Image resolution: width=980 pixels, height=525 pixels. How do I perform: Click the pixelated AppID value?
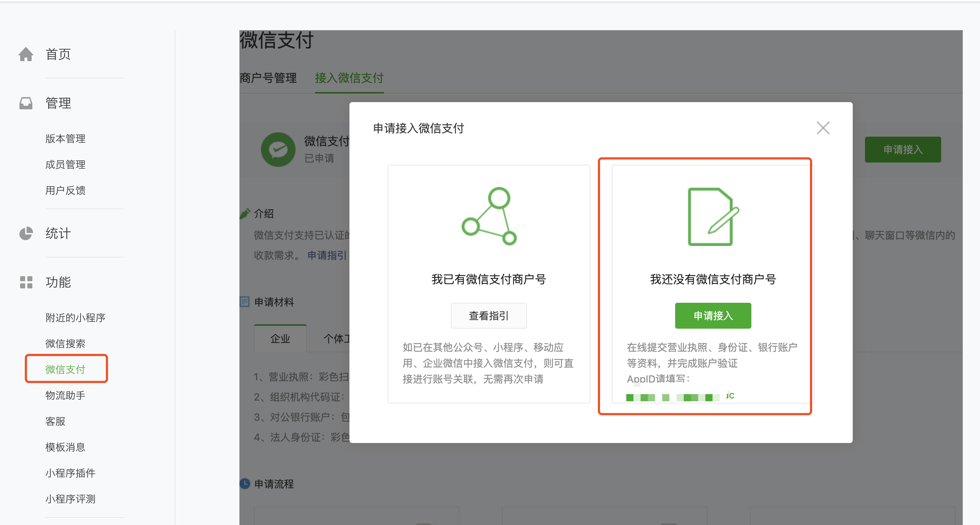point(680,397)
